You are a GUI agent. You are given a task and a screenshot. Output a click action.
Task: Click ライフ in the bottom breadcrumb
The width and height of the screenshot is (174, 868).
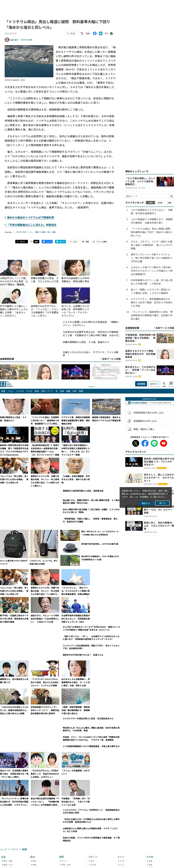coord(14,849)
